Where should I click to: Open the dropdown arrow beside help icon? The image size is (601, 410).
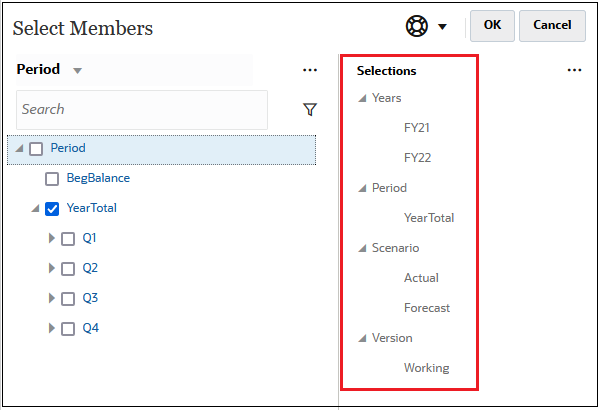tap(442, 27)
